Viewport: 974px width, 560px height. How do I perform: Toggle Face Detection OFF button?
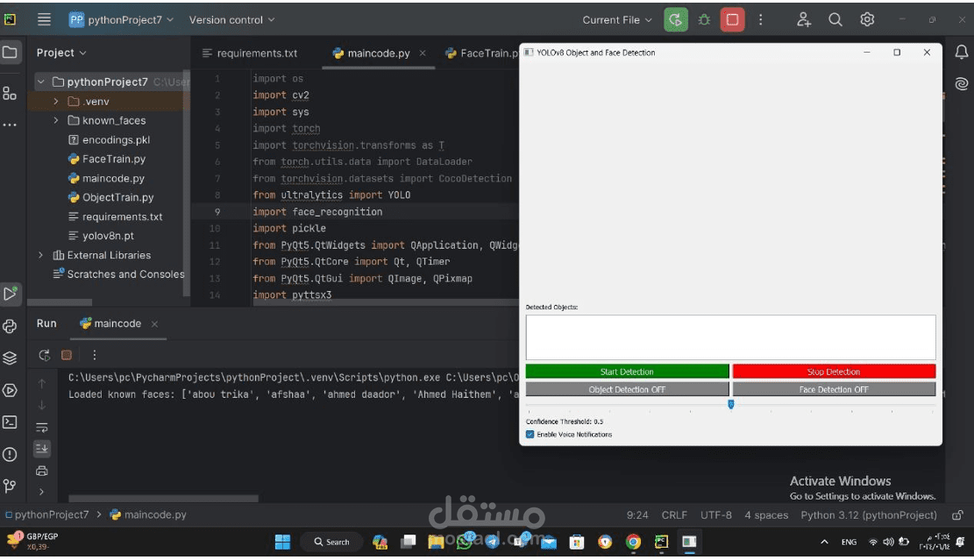[x=834, y=389]
